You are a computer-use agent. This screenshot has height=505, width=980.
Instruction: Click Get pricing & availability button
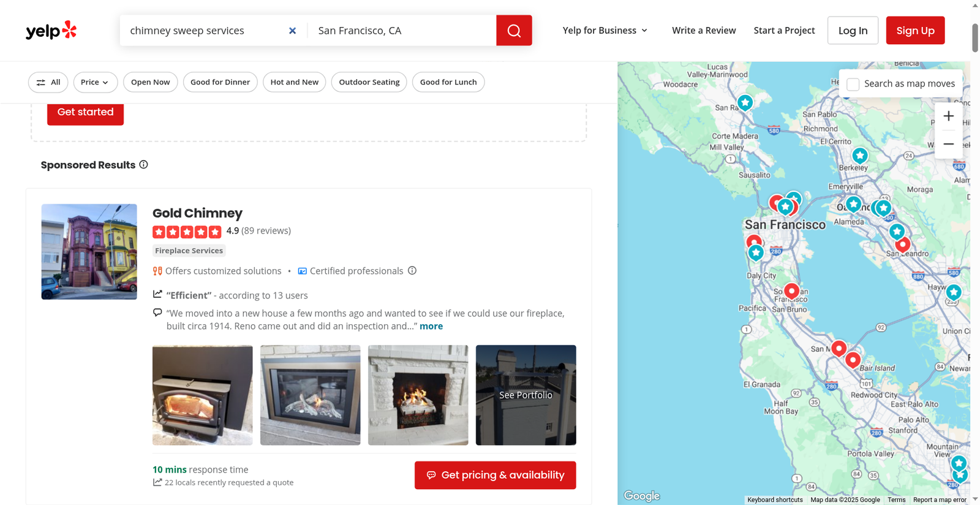pos(495,475)
